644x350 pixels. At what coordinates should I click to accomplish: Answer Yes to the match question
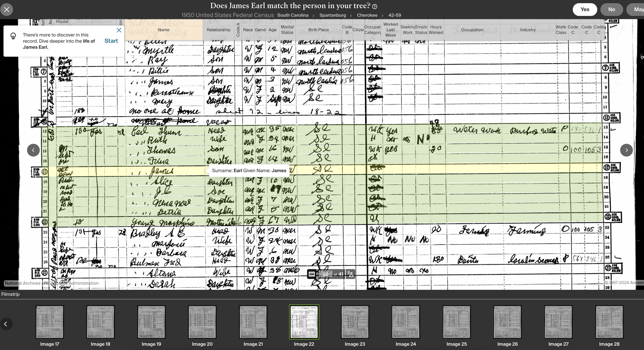(x=585, y=10)
